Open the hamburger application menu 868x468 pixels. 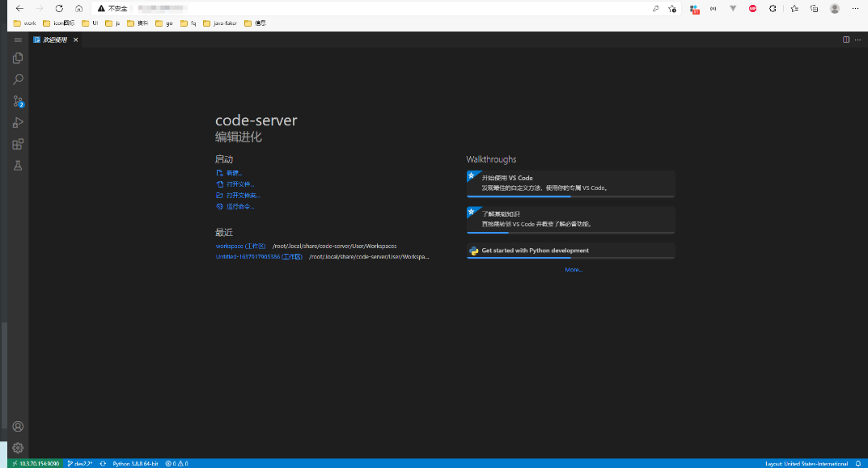18,40
